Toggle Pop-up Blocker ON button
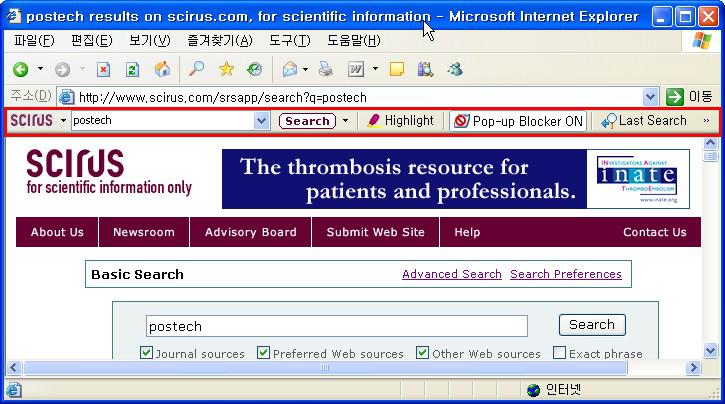Image resolution: width=725 pixels, height=404 pixels. (518, 121)
